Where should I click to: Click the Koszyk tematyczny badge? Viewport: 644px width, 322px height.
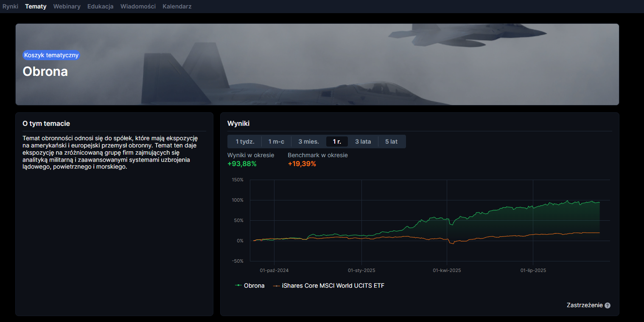click(51, 55)
